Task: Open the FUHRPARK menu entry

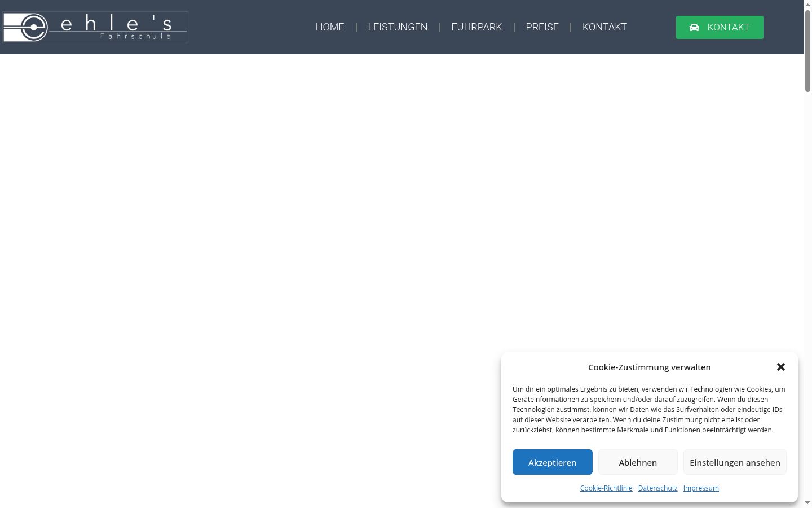Action: pyautogui.click(x=476, y=27)
